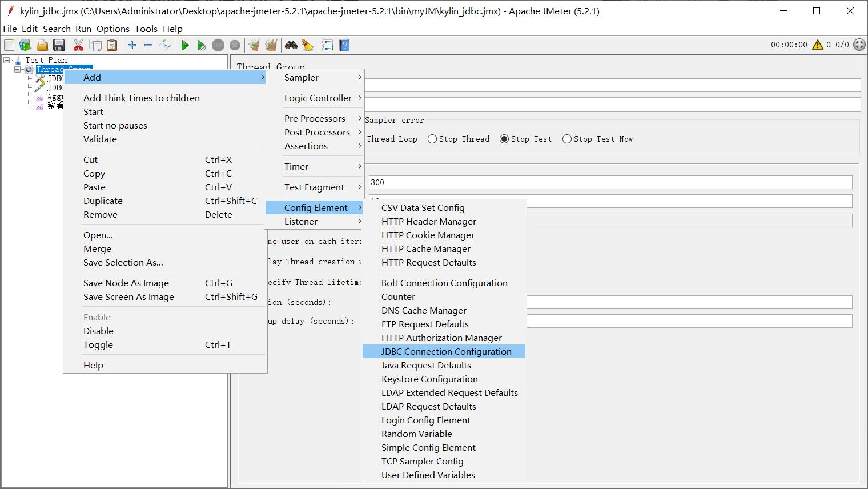Image resolution: width=868 pixels, height=489 pixels.
Task: Start the test with green play icon
Action: tap(185, 45)
